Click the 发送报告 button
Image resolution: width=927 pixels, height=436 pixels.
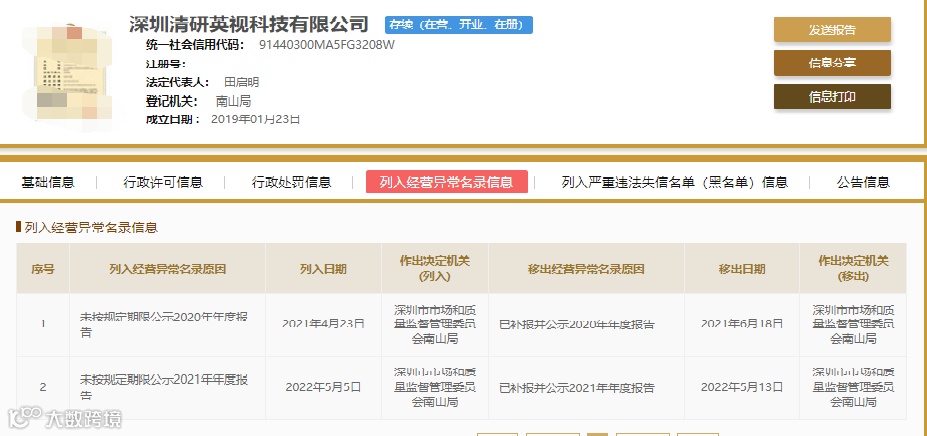pyautogui.click(x=832, y=30)
